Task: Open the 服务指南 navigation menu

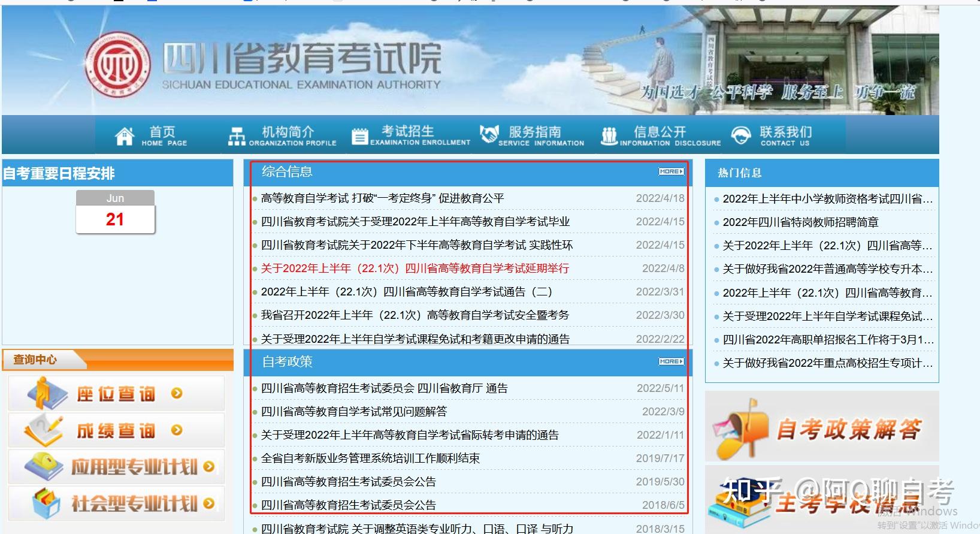Action: 532,136
